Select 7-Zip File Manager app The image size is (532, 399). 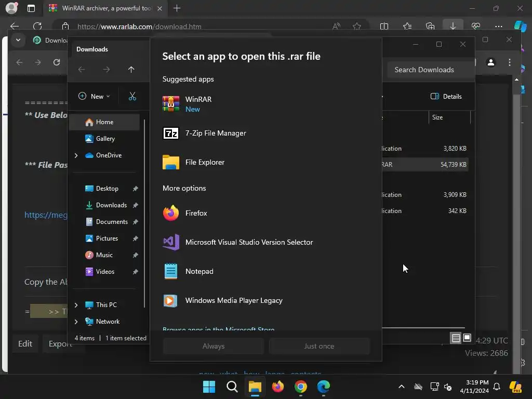(265, 133)
